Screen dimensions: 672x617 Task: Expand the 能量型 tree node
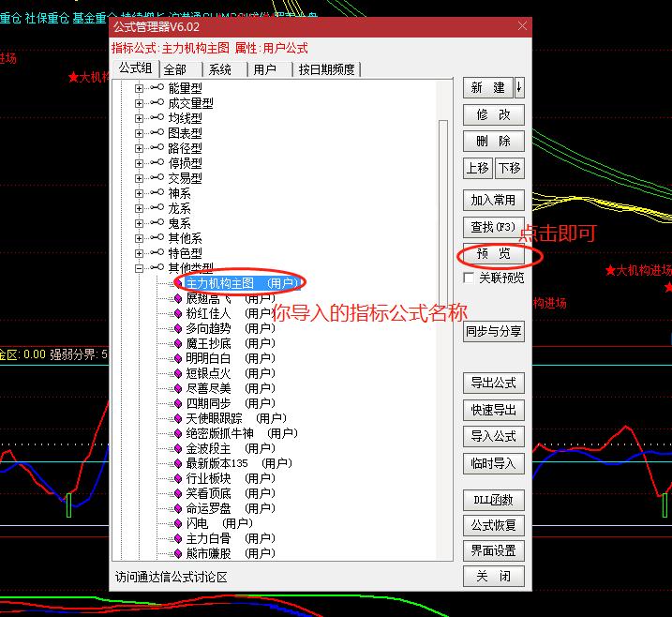[x=139, y=88]
